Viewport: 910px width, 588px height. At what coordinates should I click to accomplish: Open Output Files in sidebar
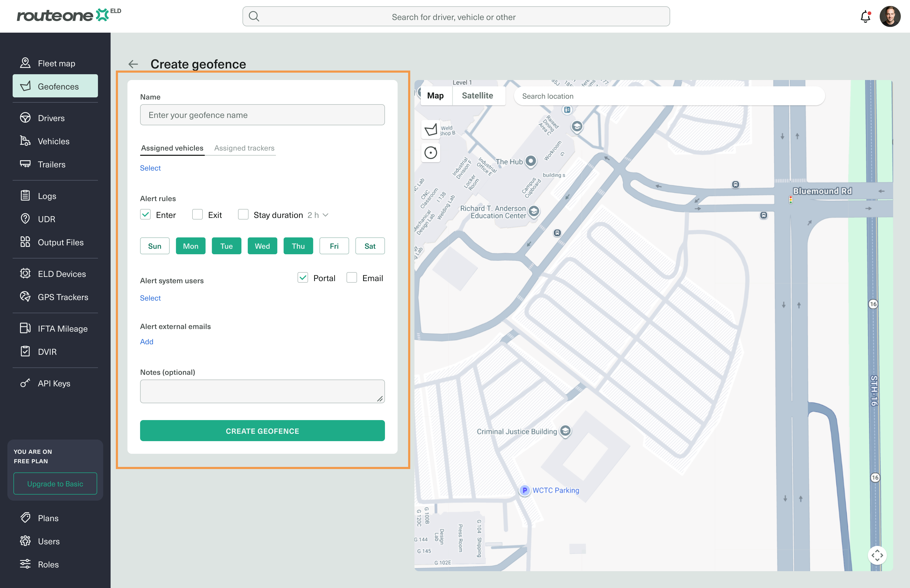tap(55, 242)
